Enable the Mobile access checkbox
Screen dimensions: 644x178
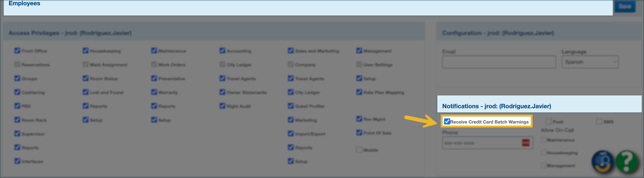pos(359,150)
